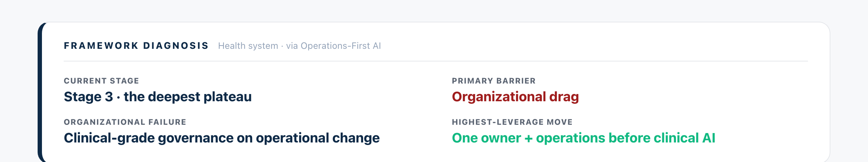Viewport: 868px width, 162px height.
Task: Select the red 'Organizational drag' text
Action: click(515, 97)
